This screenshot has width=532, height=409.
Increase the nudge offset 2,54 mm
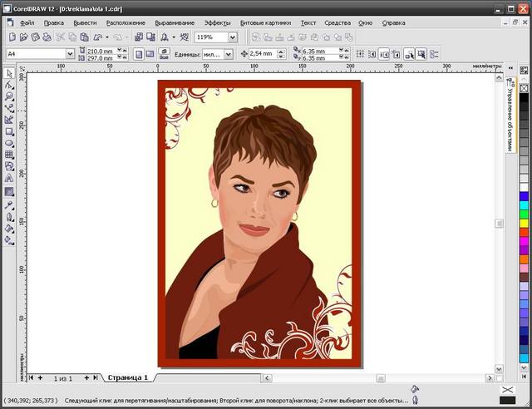point(281,52)
